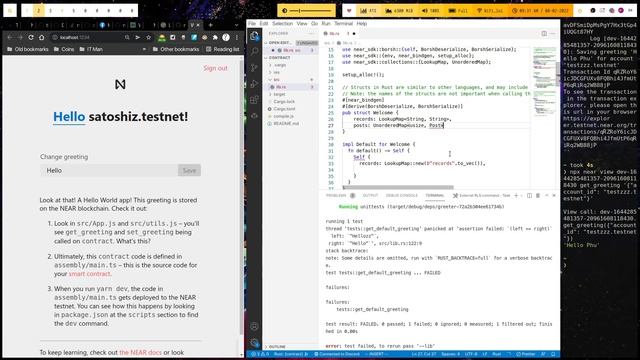Click editor horizontal scrollbar
Viewport: 640px width, 360px height.
point(398,187)
